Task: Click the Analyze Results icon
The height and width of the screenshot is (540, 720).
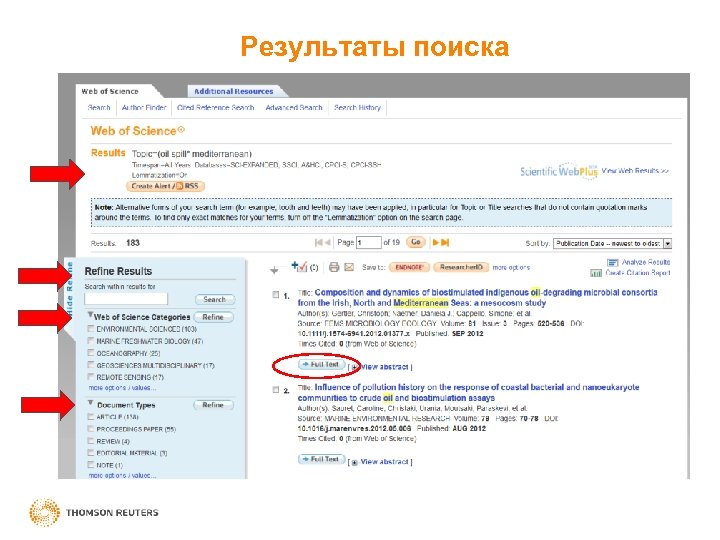Action: pos(613,263)
